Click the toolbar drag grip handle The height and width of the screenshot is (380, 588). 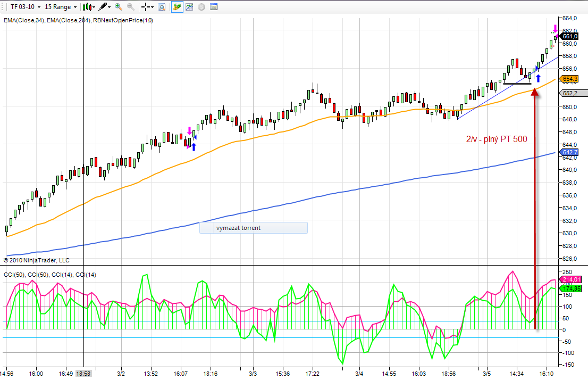3,7
